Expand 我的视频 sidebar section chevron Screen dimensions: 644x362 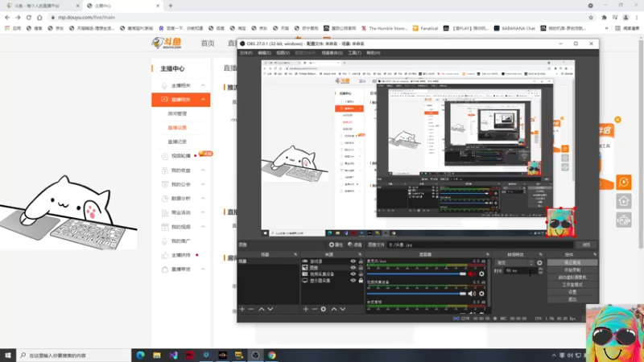pyautogui.click(x=203, y=227)
